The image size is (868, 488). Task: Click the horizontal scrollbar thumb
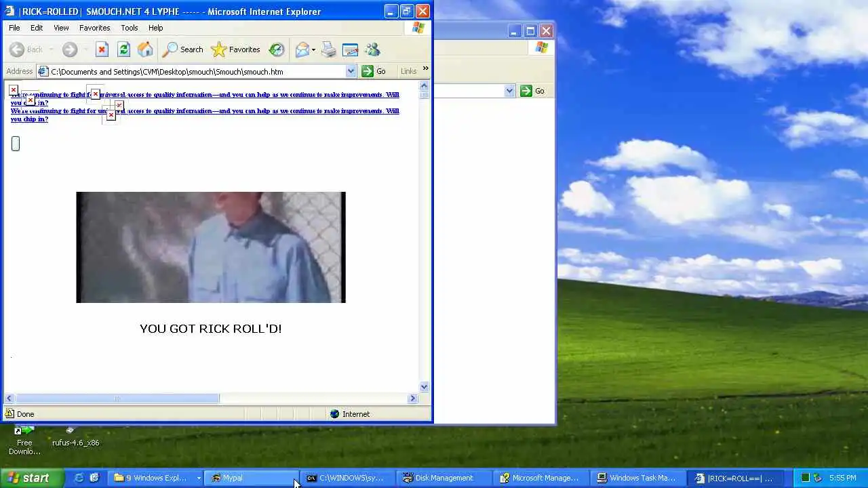coord(117,399)
